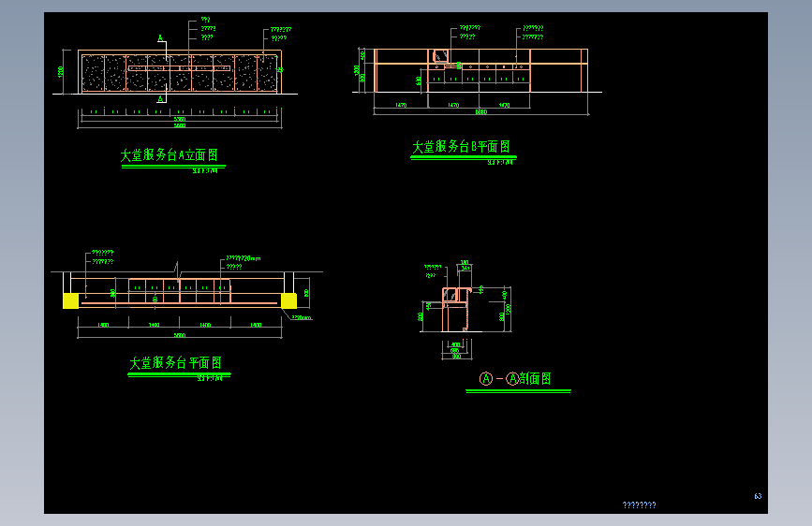Select the right yellow column square
The height and width of the screenshot is (526, 812).
coord(289,300)
